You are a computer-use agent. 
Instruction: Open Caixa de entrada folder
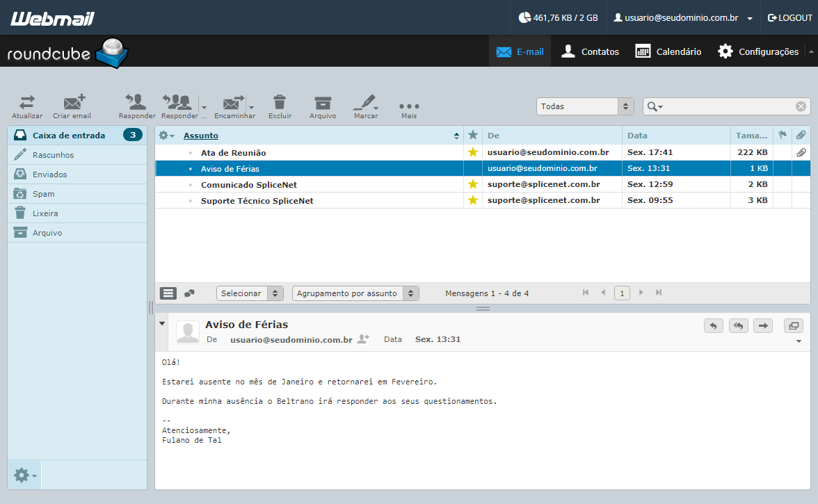(x=77, y=136)
